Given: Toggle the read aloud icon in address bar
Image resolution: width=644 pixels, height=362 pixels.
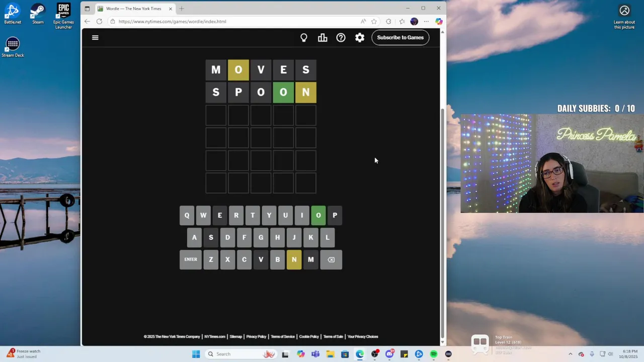Looking at the screenshot, I should point(363,22).
